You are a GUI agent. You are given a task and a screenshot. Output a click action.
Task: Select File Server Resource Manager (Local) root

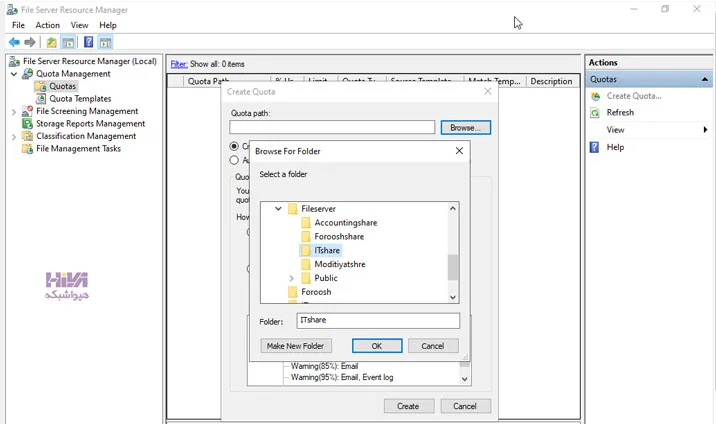tap(90, 61)
